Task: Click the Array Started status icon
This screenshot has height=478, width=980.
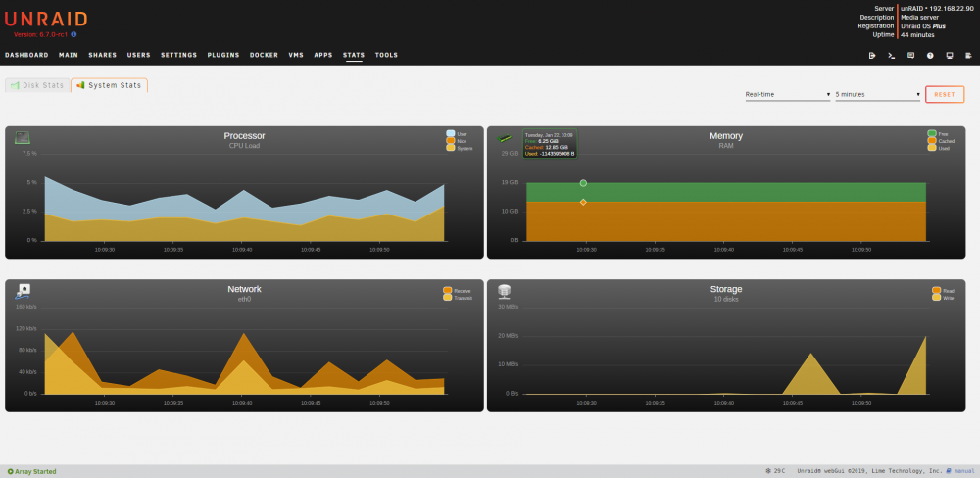Action: click(10, 472)
